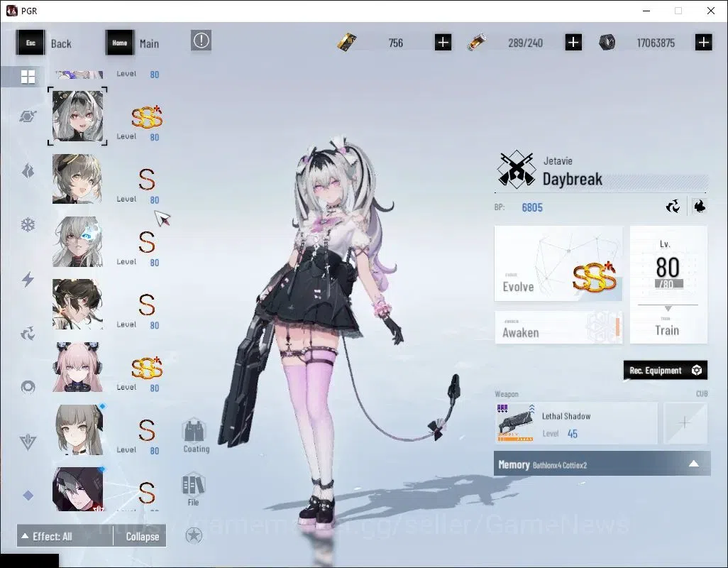Open the Train level panel

click(668, 285)
